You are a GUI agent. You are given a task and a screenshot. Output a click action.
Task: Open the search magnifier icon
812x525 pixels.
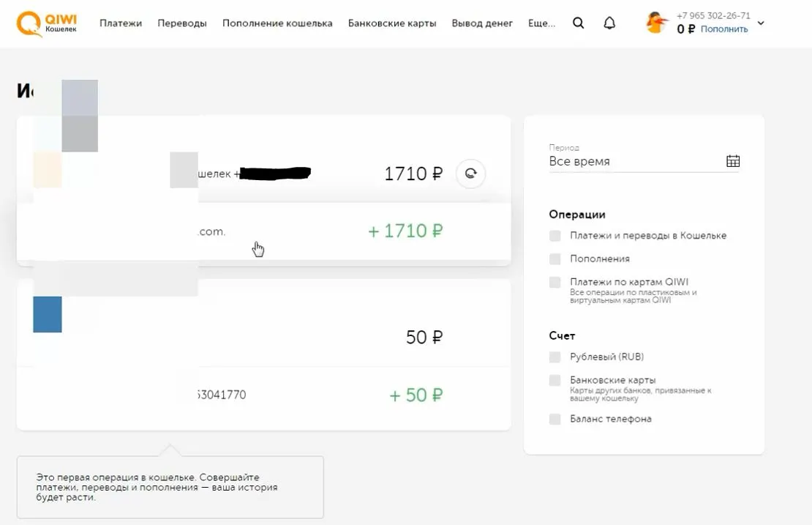(579, 23)
